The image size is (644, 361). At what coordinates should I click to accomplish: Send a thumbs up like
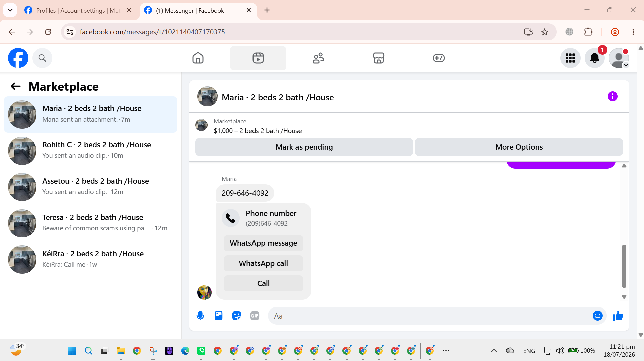tap(617, 316)
